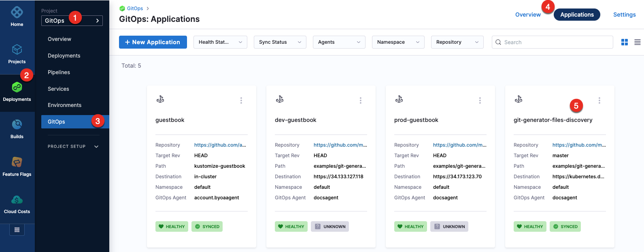Expand the Sync Status filter dropdown
Image resolution: width=644 pixels, height=252 pixels.
tap(280, 42)
